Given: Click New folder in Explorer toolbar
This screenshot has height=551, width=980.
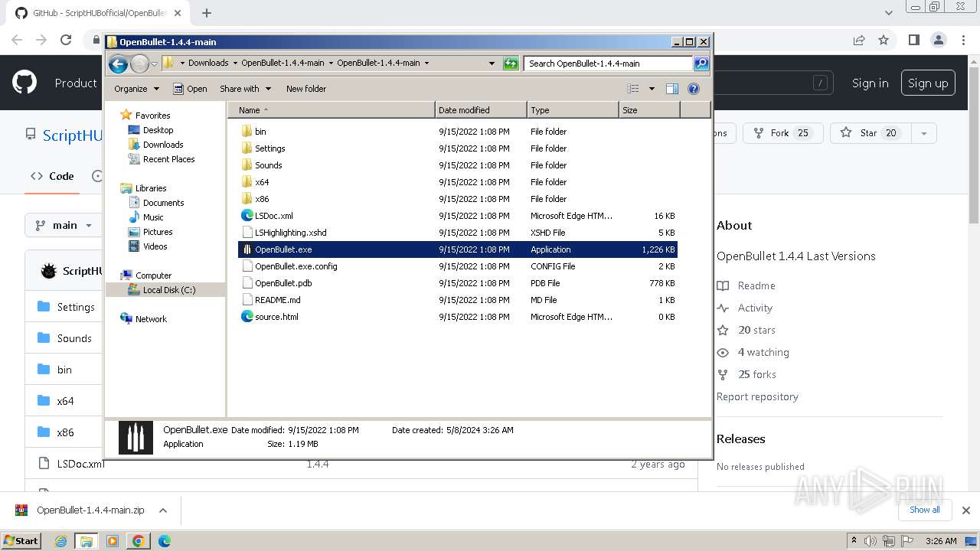Looking at the screenshot, I should pyautogui.click(x=306, y=89).
